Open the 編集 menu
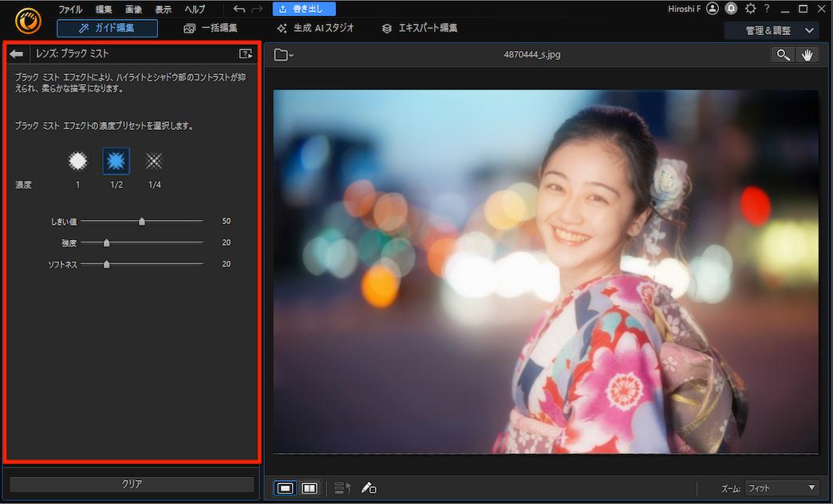The height and width of the screenshot is (504, 833). tap(104, 10)
